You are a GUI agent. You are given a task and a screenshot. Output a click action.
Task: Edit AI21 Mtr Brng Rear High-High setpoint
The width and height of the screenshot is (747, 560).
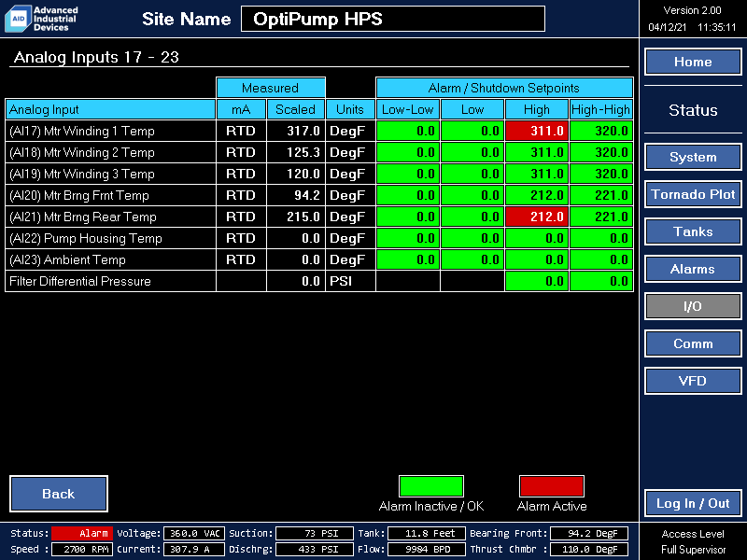[601, 217]
